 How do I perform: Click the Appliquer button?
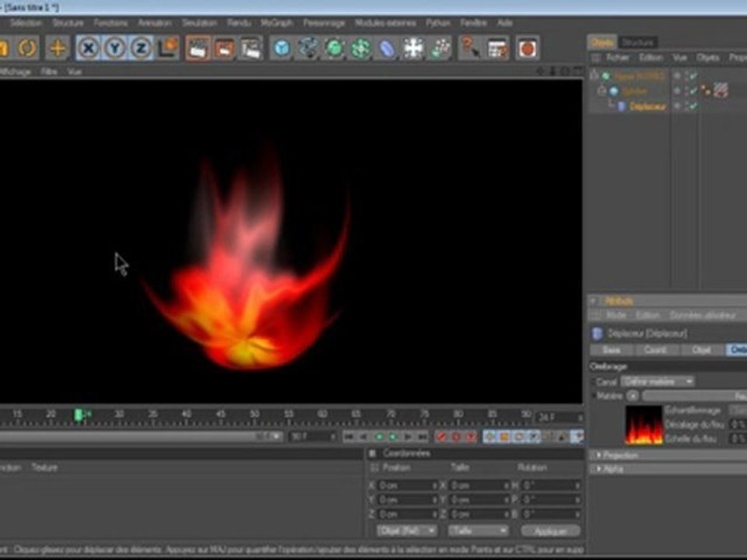pyautogui.click(x=550, y=530)
